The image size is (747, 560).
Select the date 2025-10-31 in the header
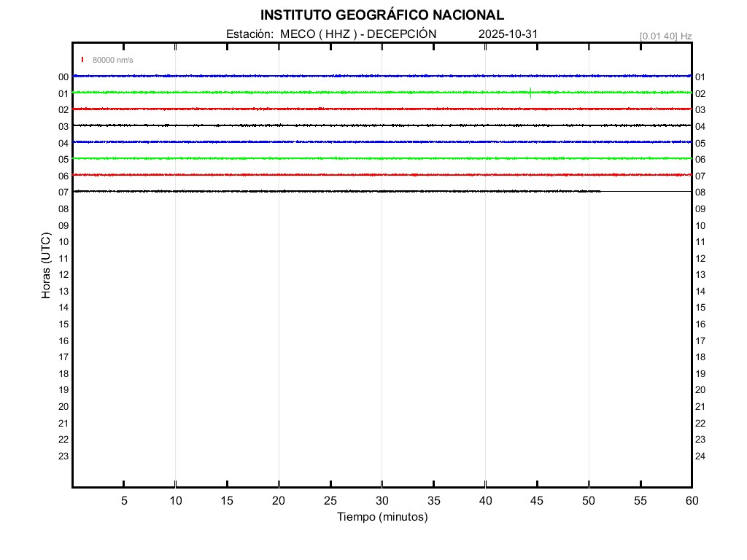508,34
